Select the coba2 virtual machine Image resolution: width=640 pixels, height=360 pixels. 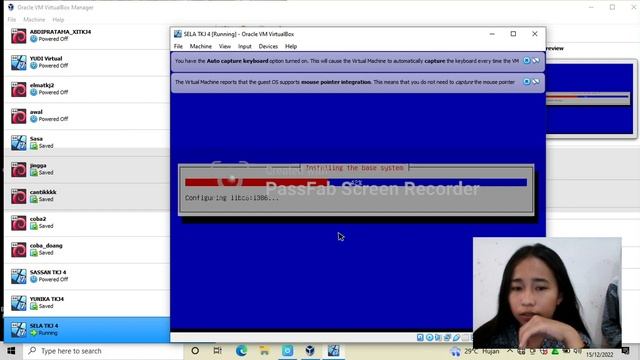pos(87,223)
